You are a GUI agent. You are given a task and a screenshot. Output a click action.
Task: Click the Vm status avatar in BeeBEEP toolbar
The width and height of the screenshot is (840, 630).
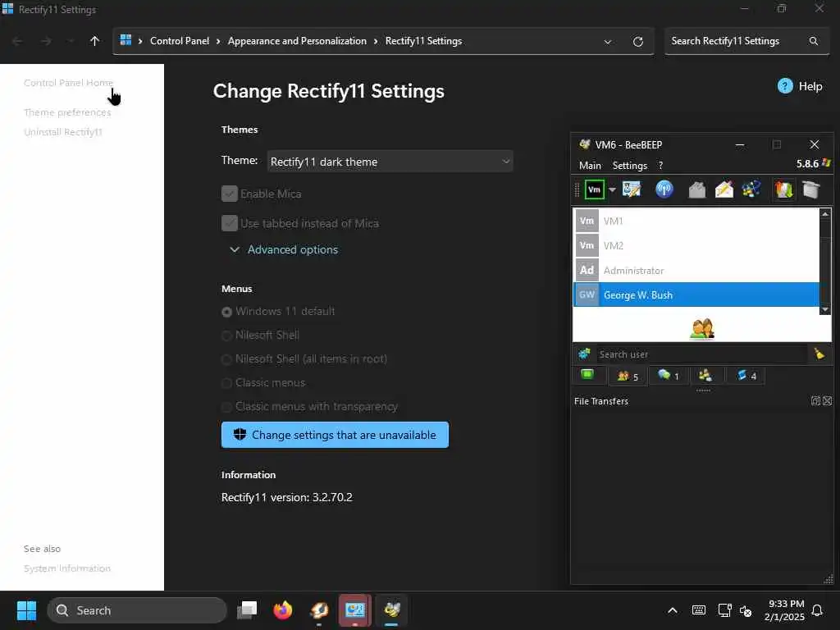594,189
